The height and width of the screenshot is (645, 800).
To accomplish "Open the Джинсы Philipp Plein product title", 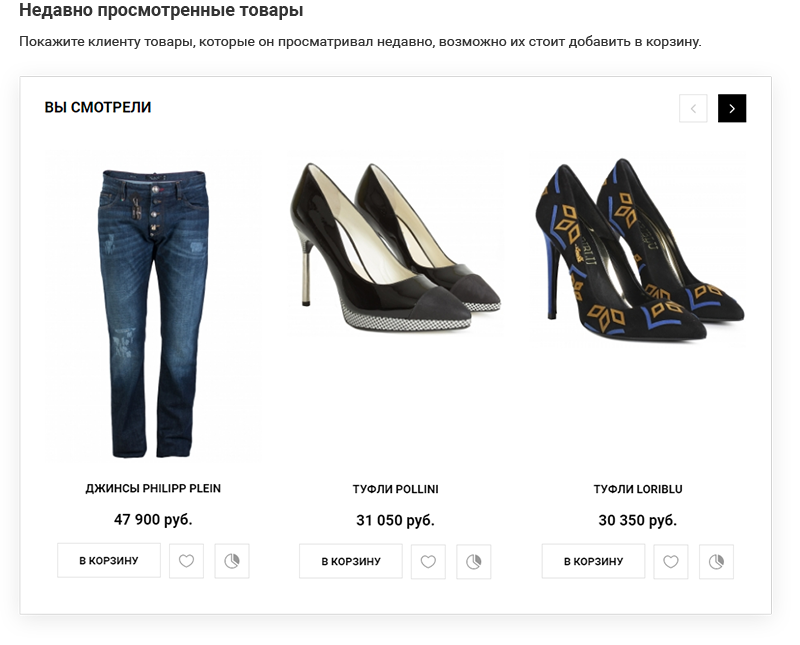I will (153, 489).
